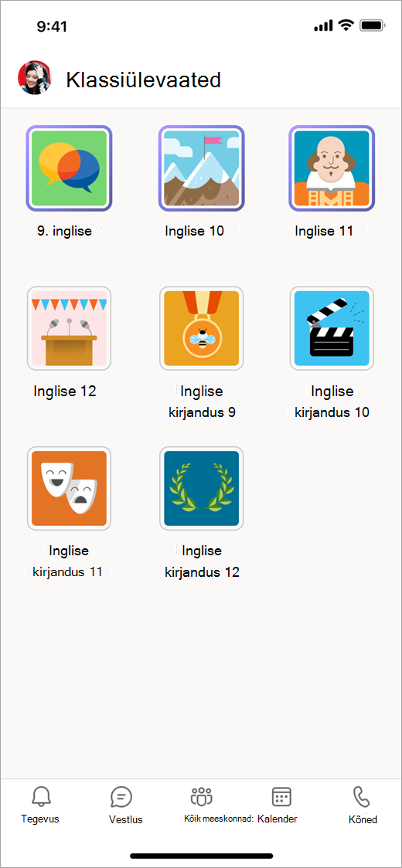Open the Inglise kirjandus 12 laurel wreath tile
402x868 pixels.
click(x=201, y=488)
